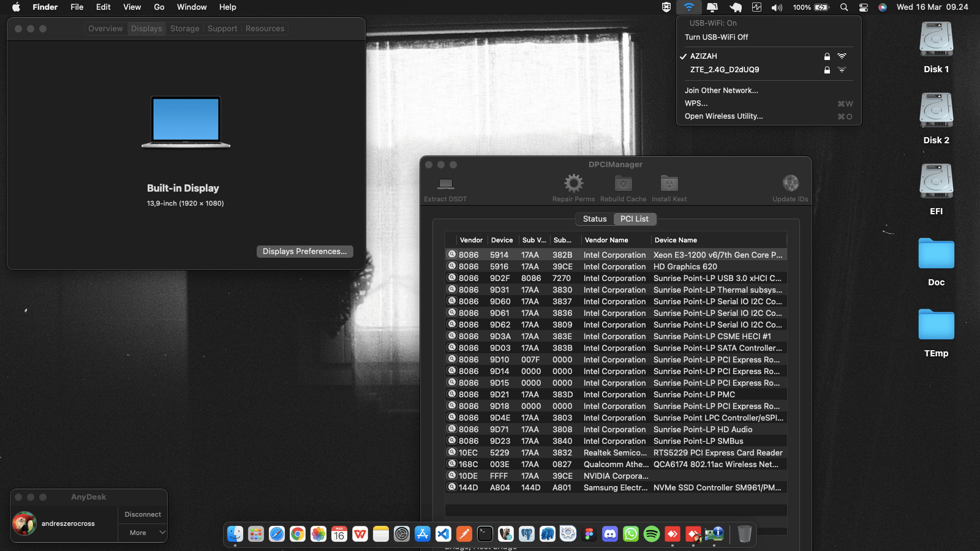The height and width of the screenshot is (551, 980).
Task: Click the Repair Perms gear icon
Action: [x=573, y=183]
